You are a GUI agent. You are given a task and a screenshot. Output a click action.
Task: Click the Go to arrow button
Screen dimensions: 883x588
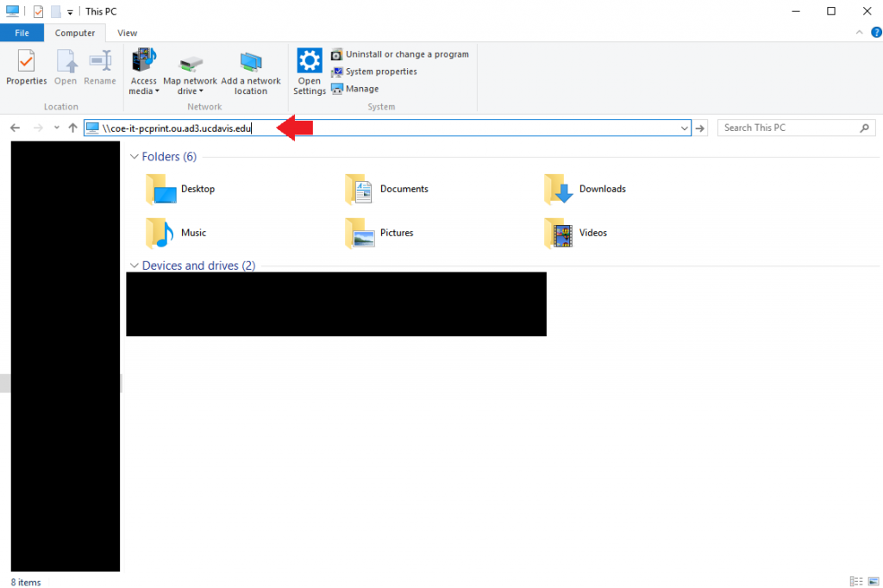click(x=700, y=128)
